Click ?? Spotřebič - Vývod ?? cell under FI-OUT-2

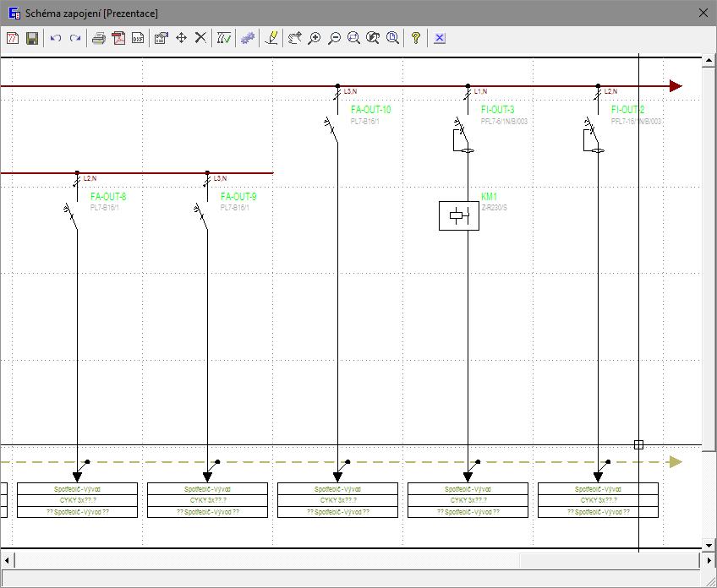click(598, 512)
